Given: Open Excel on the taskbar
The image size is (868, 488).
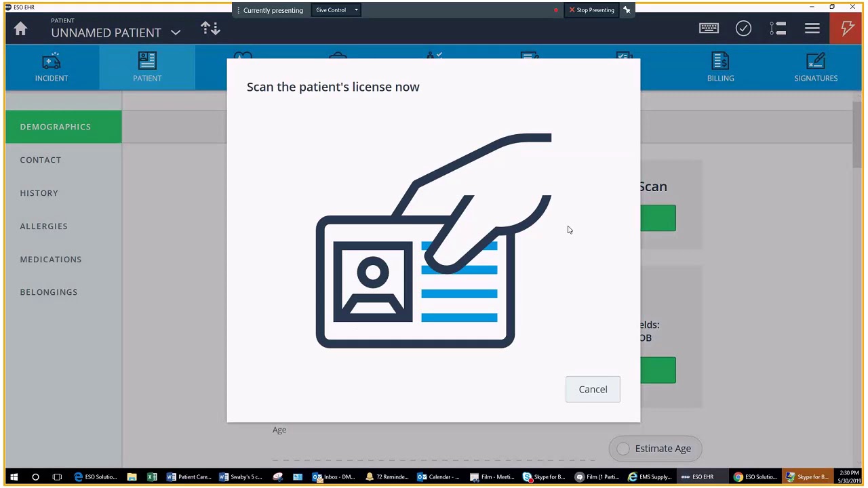Looking at the screenshot, I should pos(152,477).
